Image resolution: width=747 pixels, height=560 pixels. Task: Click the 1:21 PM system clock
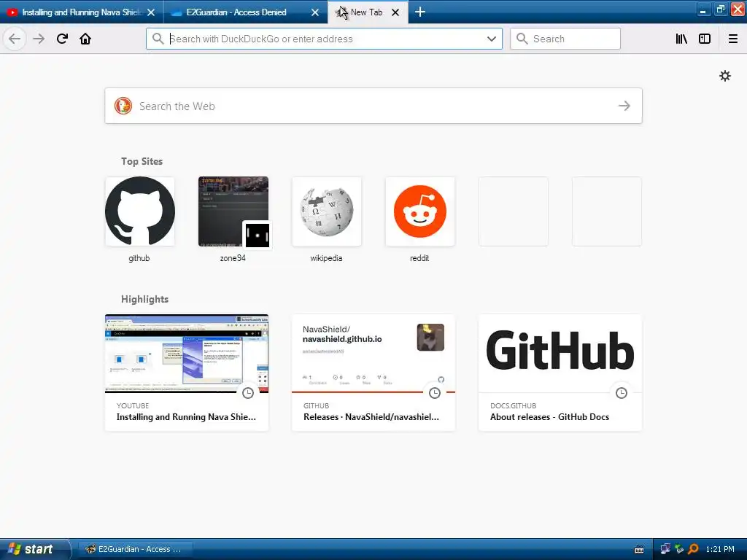(x=720, y=549)
